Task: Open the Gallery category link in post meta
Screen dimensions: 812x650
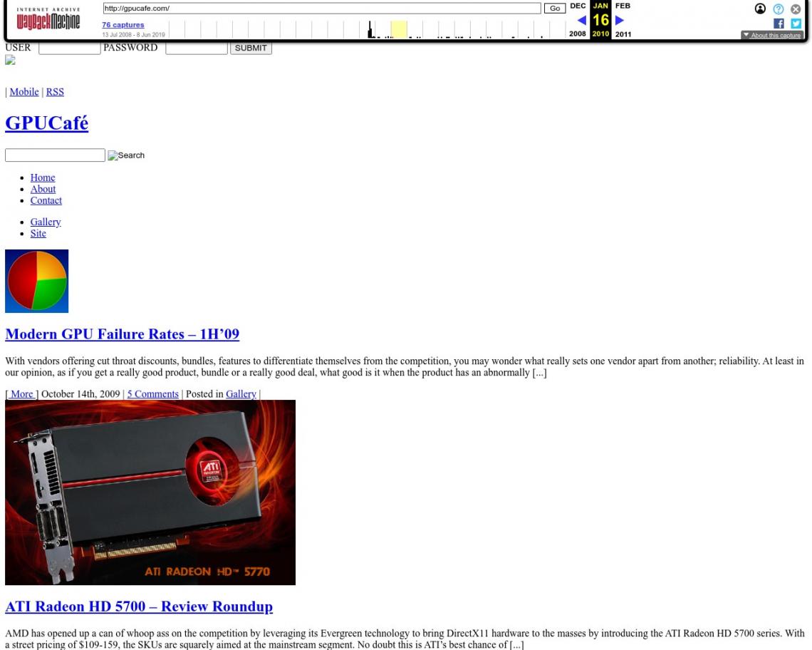Action: [241, 393]
